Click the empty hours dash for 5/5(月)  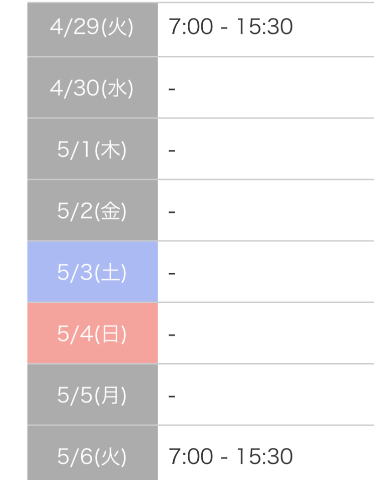pyautogui.click(x=172, y=396)
